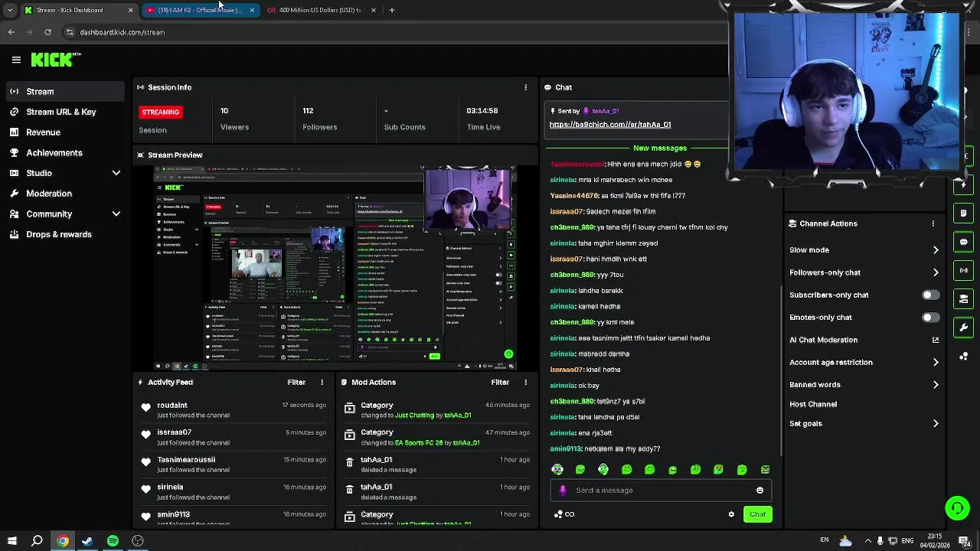Open the chat bubble widget in right sidebar
Screen dimensions: 980x551
(x=963, y=242)
